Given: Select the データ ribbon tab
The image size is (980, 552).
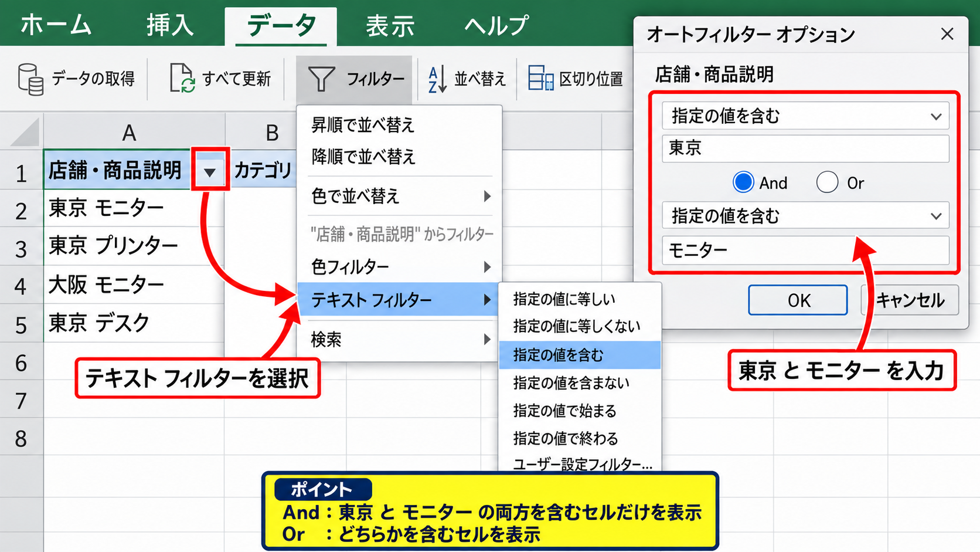Looking at the screenshot, I should click(x=281, y=25).
